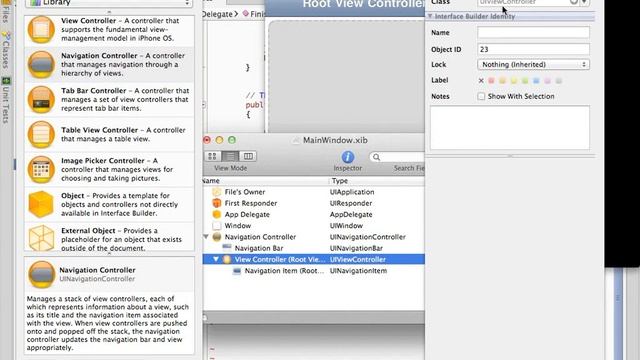The height and width of the screenshot is (360, 640).
Task: Click the Navigation Bar row icon
Action: tap(227, 247)
